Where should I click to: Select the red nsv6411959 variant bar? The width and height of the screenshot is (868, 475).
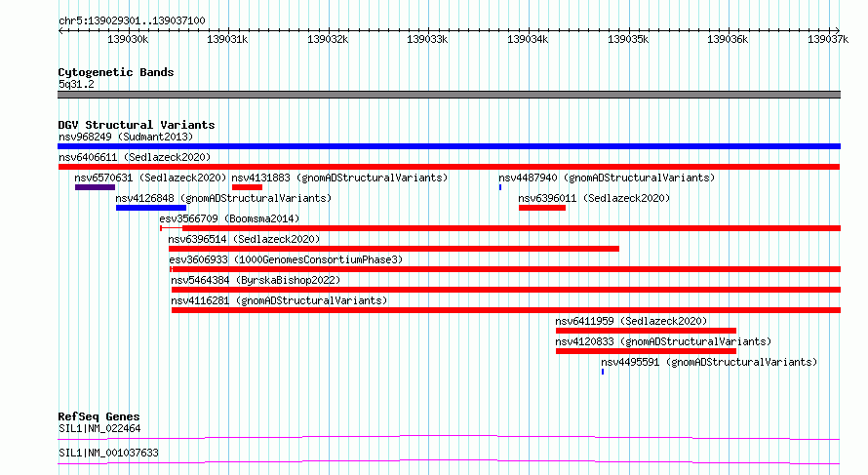646,331
